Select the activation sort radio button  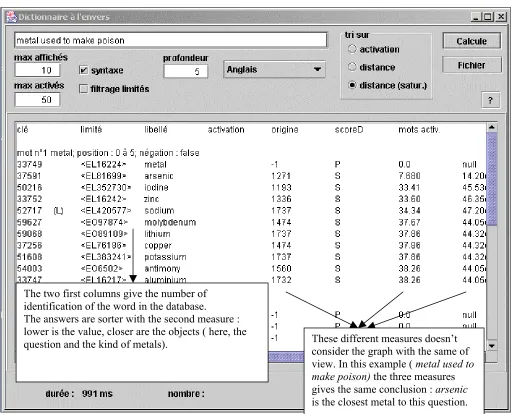point(352,49)
